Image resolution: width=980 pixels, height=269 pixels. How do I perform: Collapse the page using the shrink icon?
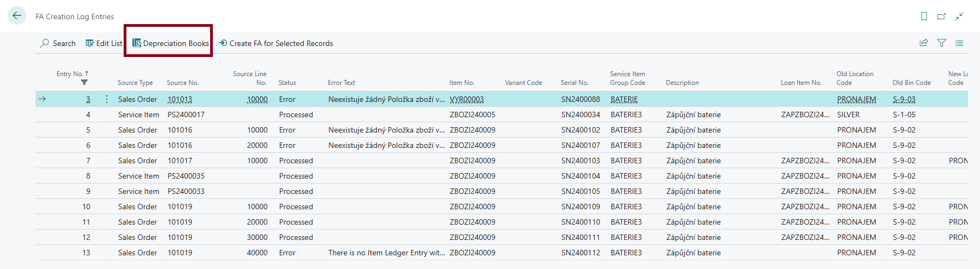pyautogui.click(x=959, y=16)
